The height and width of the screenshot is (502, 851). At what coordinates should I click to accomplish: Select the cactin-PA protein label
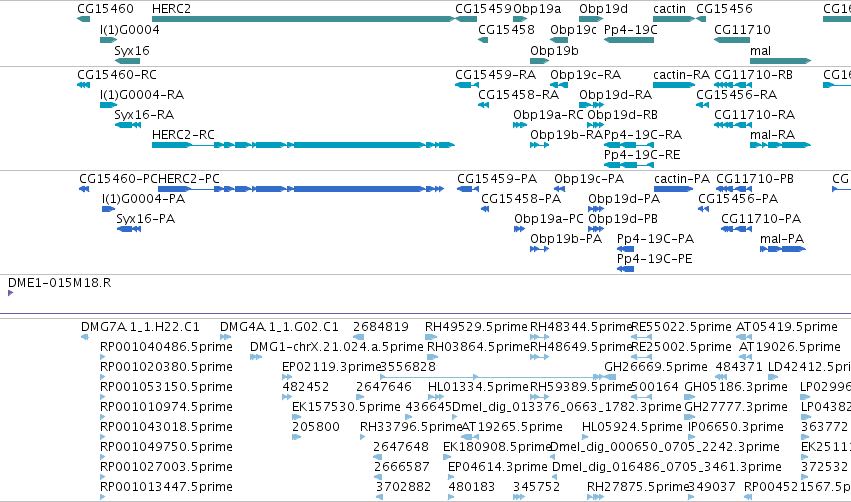coord(682,179)
